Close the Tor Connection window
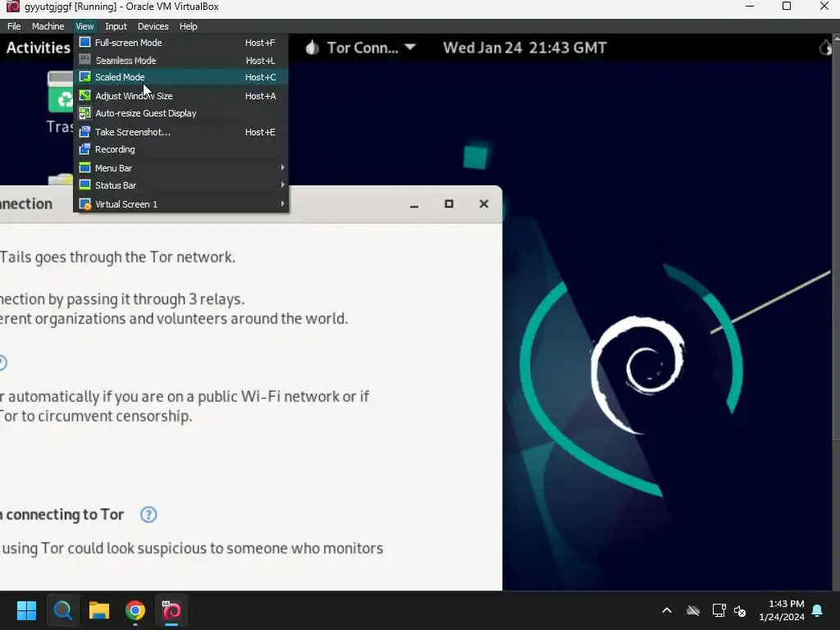The height and width of the screenshot is (630, 840). [x=484, y=203]
